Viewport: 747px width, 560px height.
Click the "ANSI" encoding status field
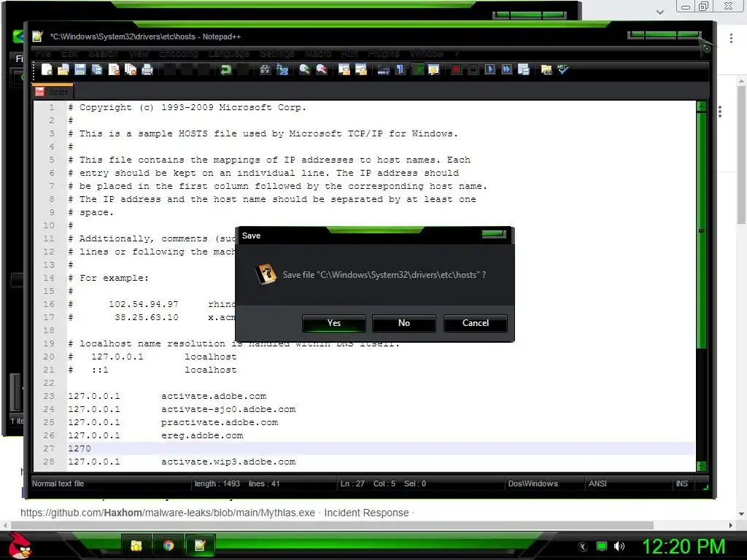pyautogui.click(x=597, y=484)
